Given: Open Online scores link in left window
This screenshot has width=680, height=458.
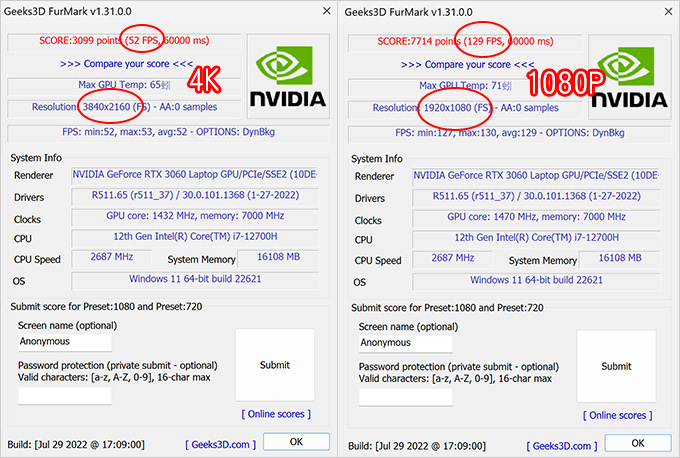Looking at the screenshot, I should click(276, 414).
